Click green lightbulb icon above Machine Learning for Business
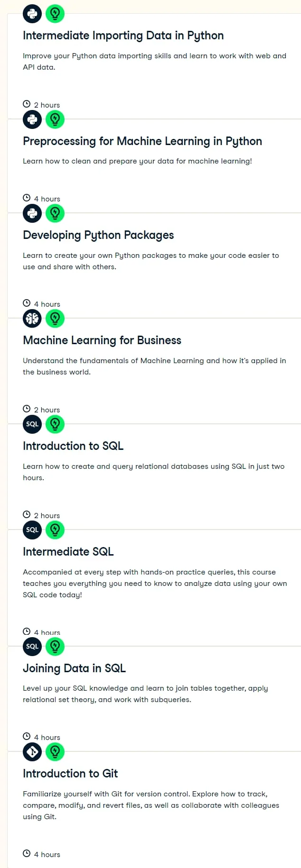This screenshot has width=301, height=868. click(55, 319)
